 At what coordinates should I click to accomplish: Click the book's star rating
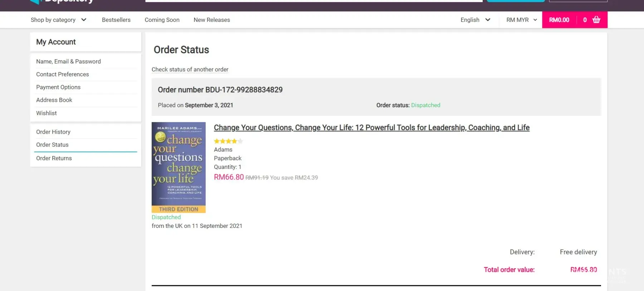pyautogui.click(x=228, y=141)
